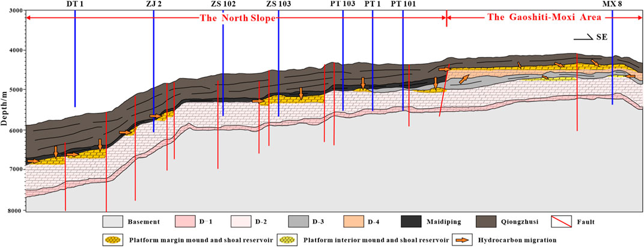Click the 7000 depth axis tick label

(x=17, y=169)
